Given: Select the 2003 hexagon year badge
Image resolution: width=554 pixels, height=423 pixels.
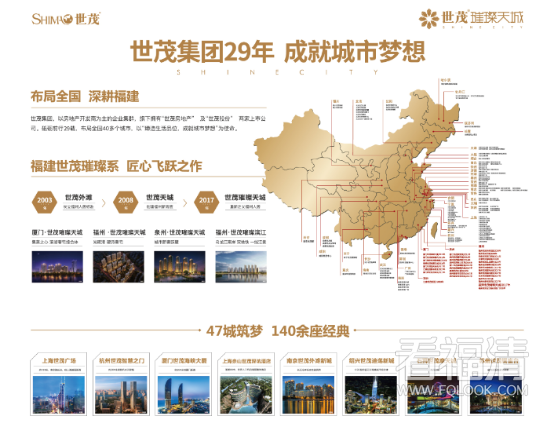Looking at the screenshot, I should point(45,201).
